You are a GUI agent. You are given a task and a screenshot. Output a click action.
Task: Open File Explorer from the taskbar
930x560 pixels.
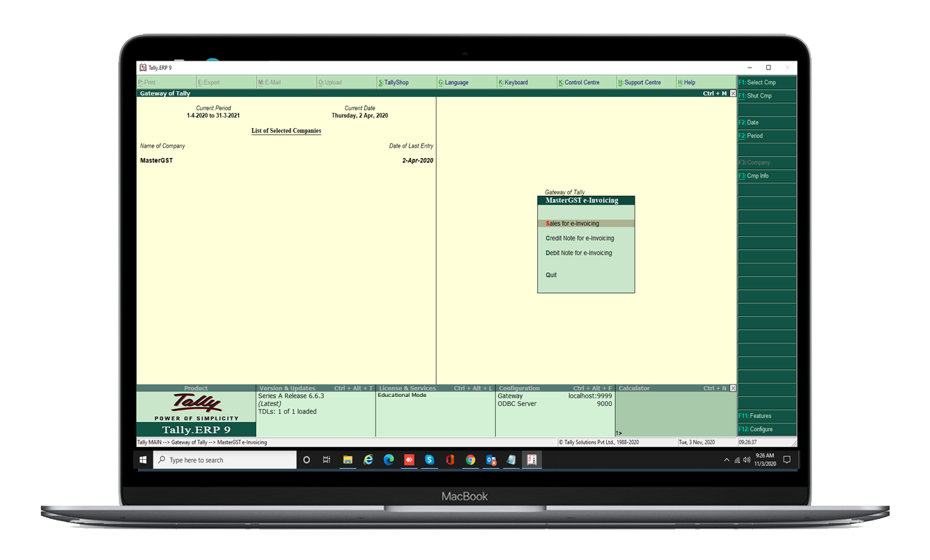coord(348,460)
